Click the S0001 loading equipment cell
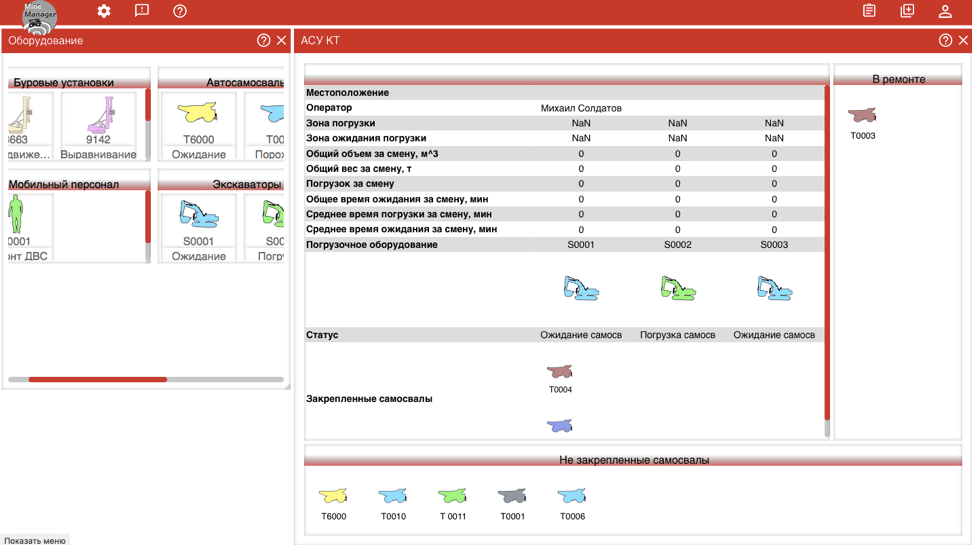972x545 pixels. (x=581, y=244)
